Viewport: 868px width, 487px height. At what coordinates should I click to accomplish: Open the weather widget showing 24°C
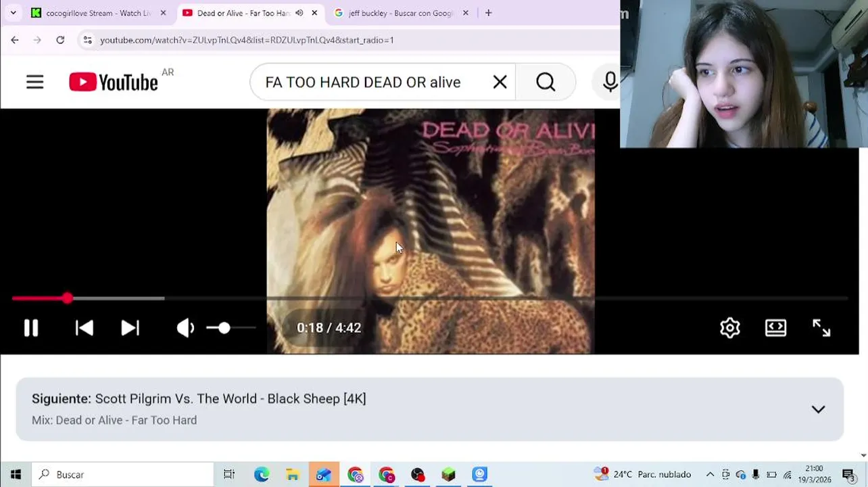pyautogui.click(x=642, y=474)
